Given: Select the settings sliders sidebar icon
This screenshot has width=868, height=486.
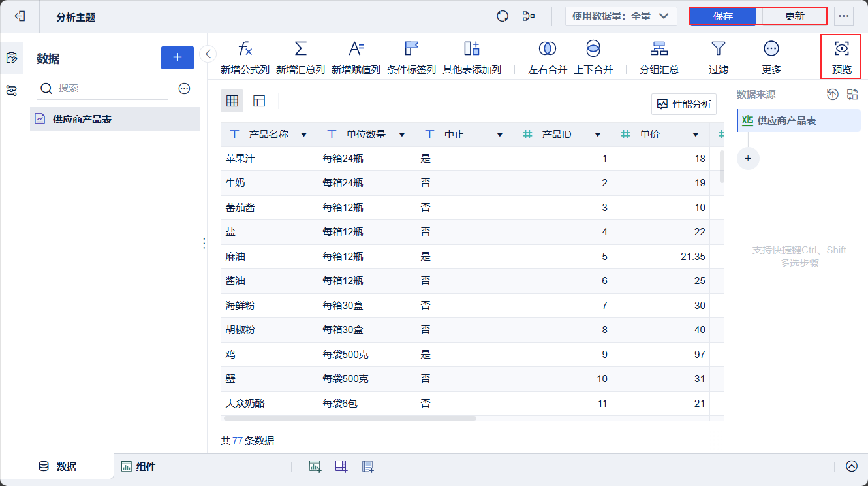Looking at the screenshot, I should tap(11, 91).
